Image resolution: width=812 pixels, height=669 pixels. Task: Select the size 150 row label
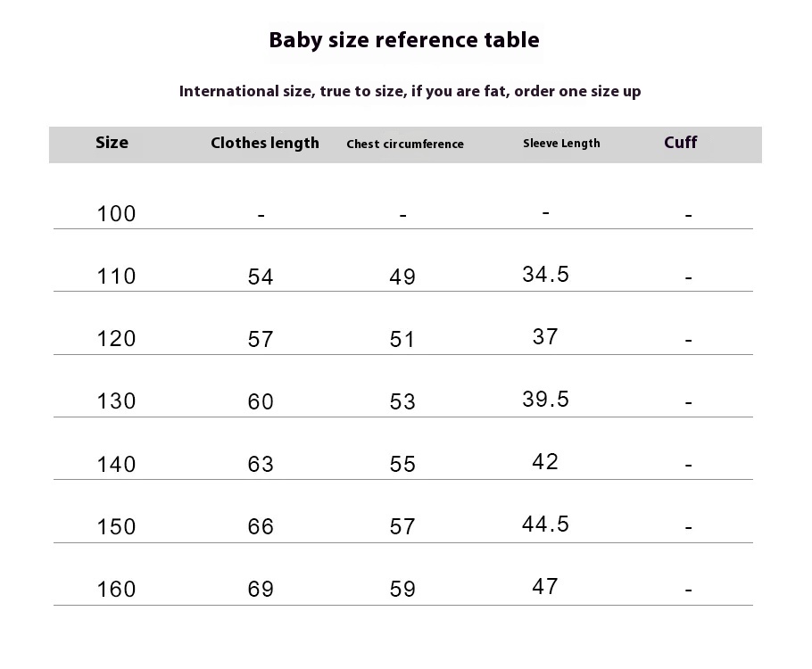tap(117, 527)
